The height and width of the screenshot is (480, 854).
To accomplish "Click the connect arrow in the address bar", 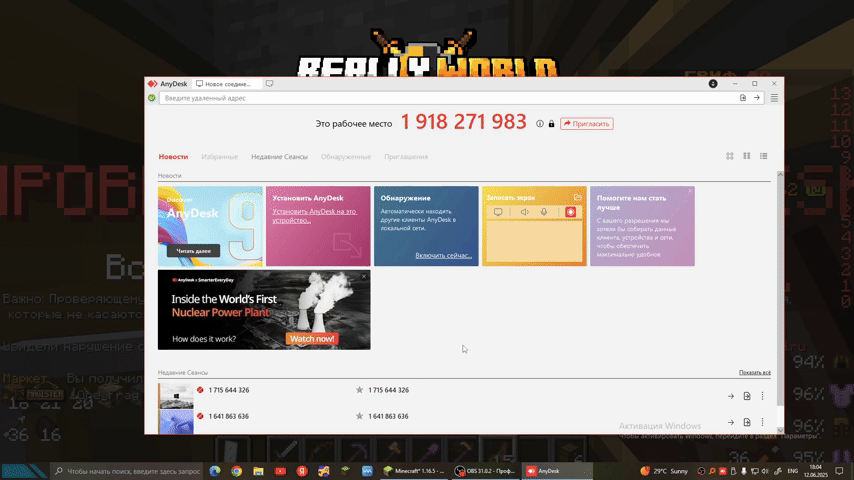I will point(757,98).
